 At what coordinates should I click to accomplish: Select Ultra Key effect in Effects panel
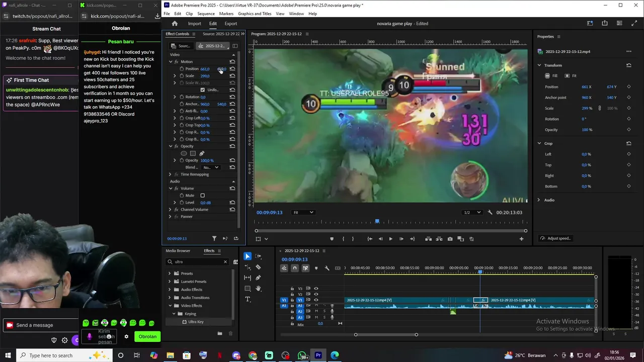[196, 322]
